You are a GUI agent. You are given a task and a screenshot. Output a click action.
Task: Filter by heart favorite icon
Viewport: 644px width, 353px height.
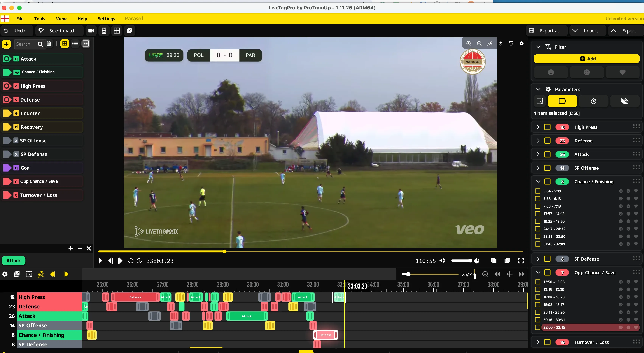coord(622,72)
